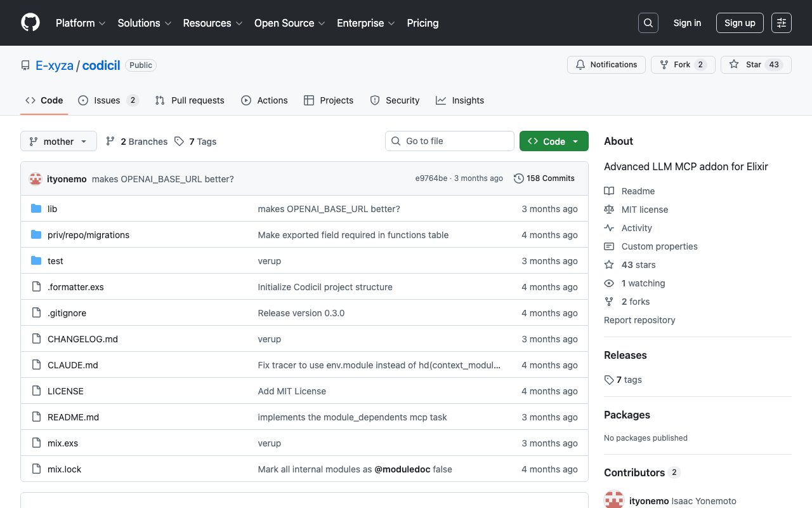The width and height of the screenshot is (812, 508).
Task: Click the Readme book icon in About
Action: coord(610,190)
